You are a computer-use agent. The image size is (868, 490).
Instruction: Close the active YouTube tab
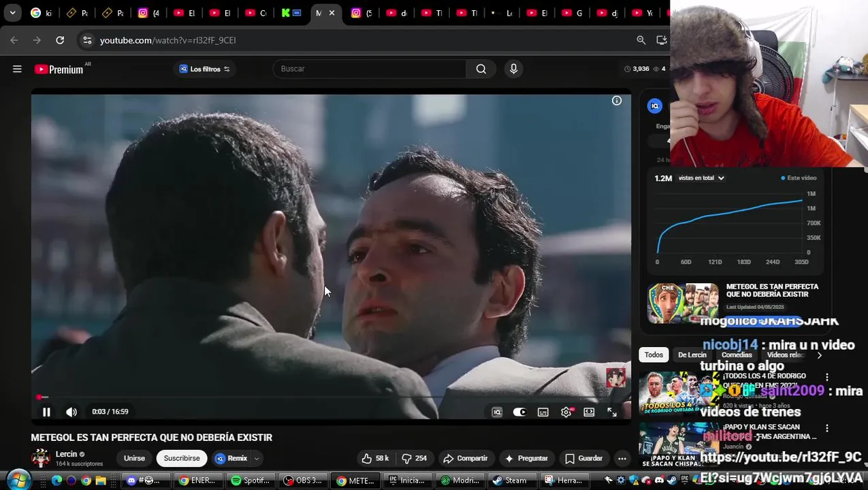point(332,13)
